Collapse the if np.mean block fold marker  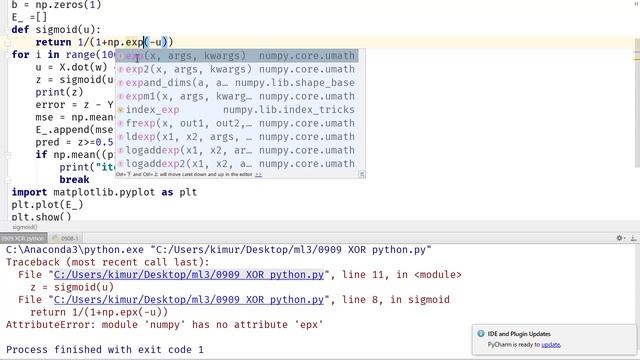coord(7,155)
